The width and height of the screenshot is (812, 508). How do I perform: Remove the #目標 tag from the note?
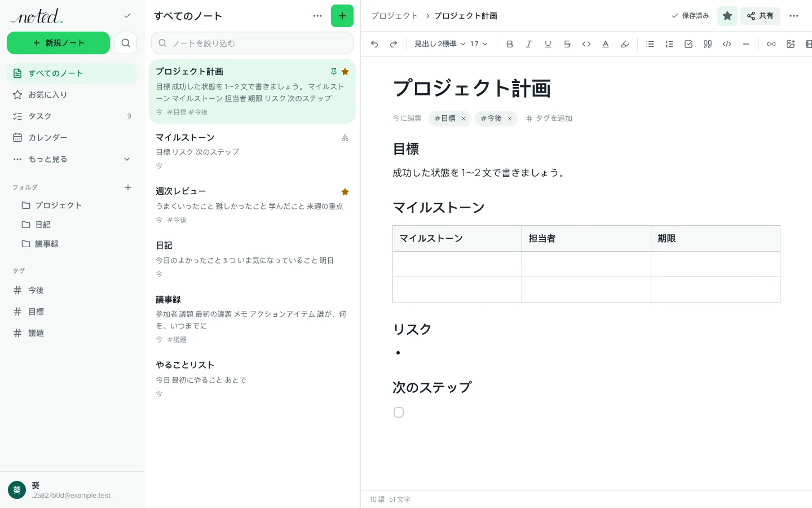click(x=464, y=119)
